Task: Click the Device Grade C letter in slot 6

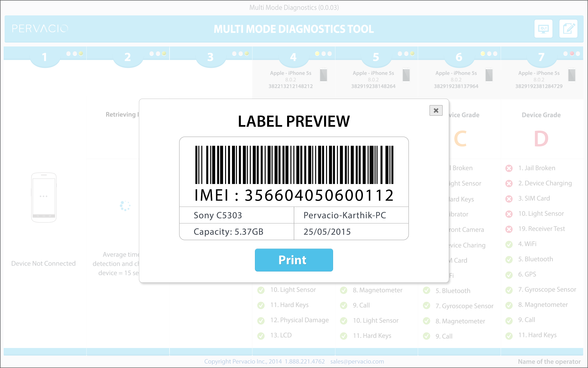Action: (x=460, y=139)
